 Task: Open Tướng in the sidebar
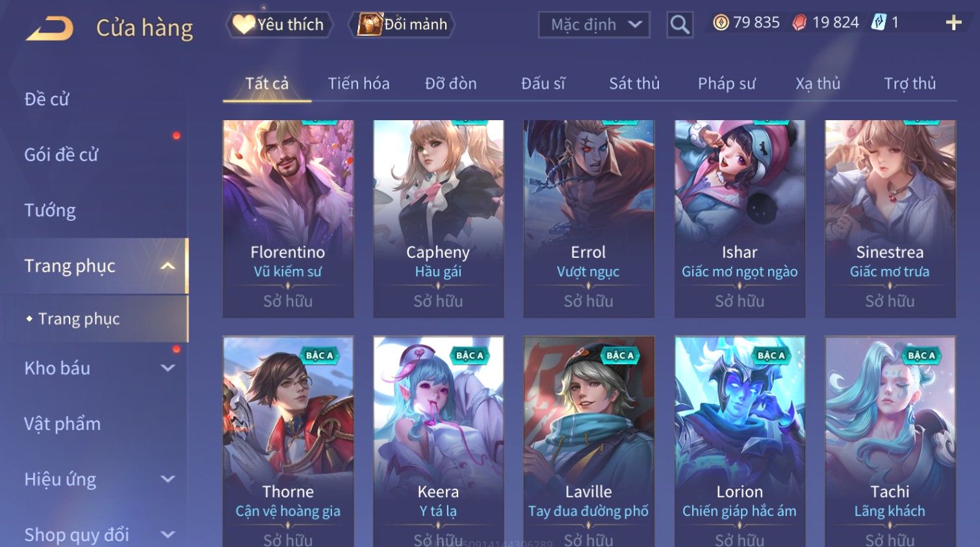click(x=50, y=210)
